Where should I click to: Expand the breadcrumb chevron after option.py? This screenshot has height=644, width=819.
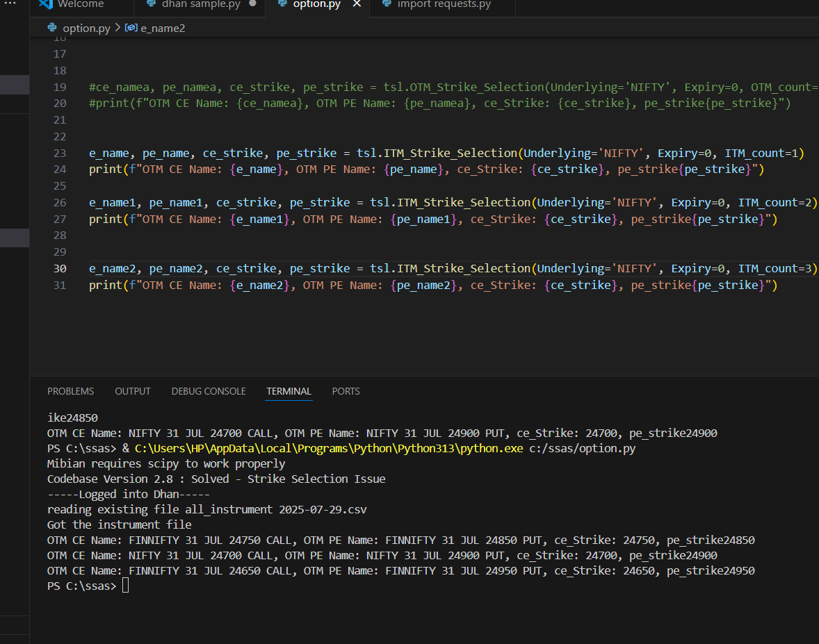117,28
